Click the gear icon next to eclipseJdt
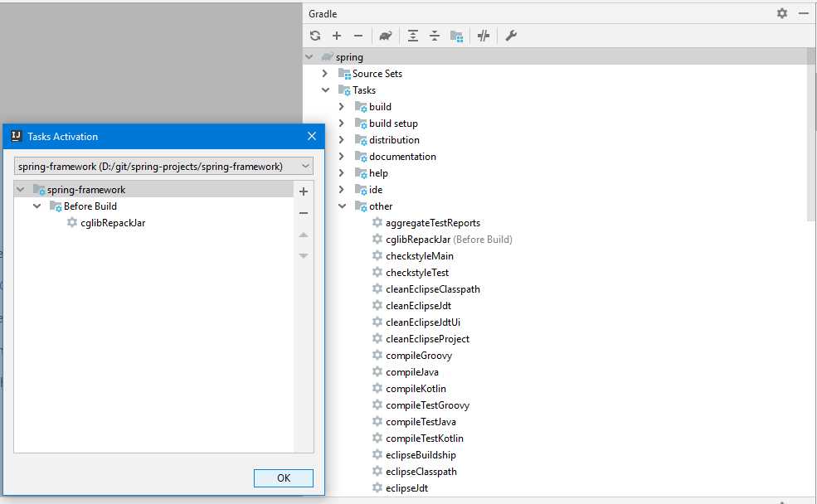This screenshot has height=504, width=817. 377,488
